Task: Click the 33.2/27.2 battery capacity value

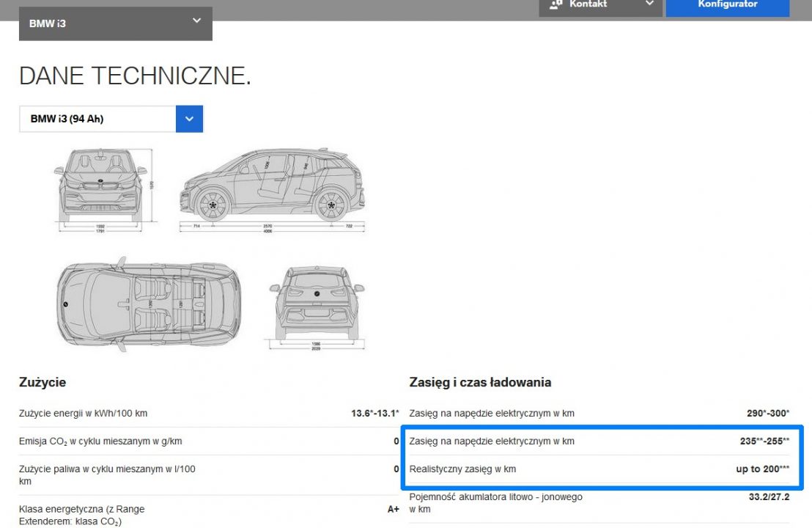Action: click(x=769, y=497)
